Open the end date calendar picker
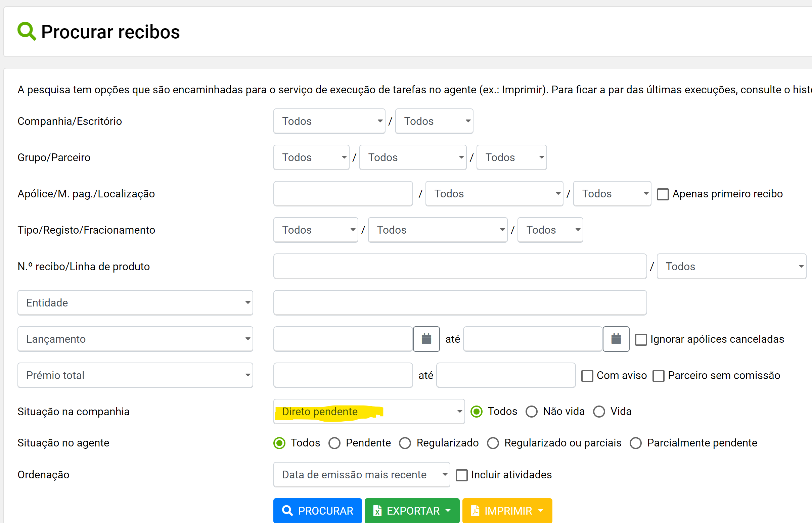The width and height of the screenshot is (812, 523). coord(616,339)
